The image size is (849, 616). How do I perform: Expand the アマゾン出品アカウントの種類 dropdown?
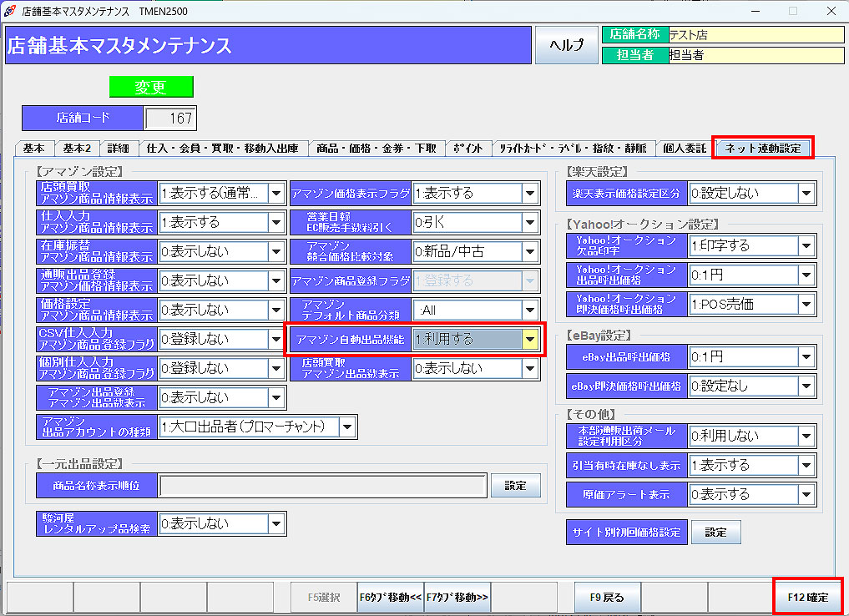pyautogui.click(x=346, y=427)
